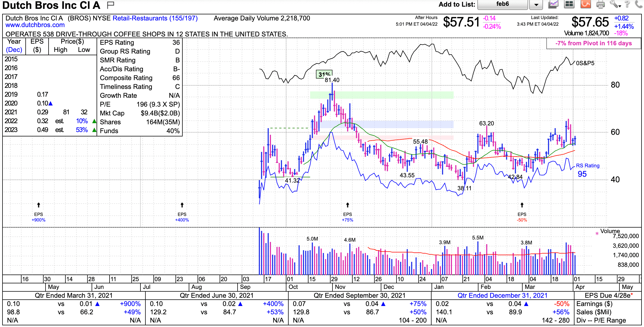Open the www.dutchbros.com website link
This screenshot has height=327, width=644.
[35, 25]
